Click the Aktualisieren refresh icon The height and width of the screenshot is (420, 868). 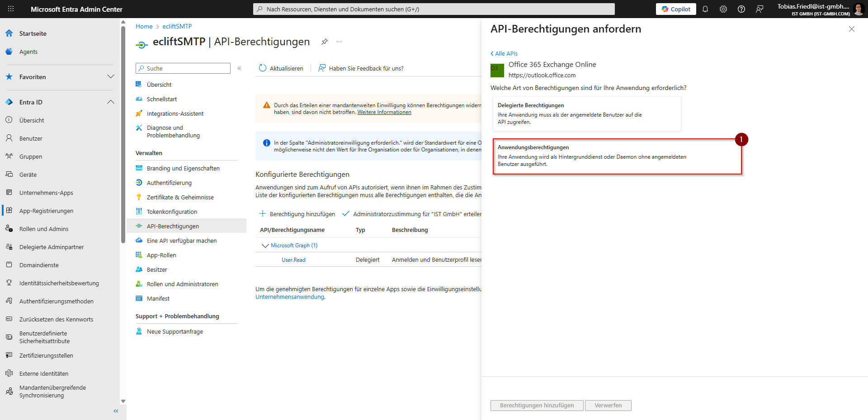263,68
